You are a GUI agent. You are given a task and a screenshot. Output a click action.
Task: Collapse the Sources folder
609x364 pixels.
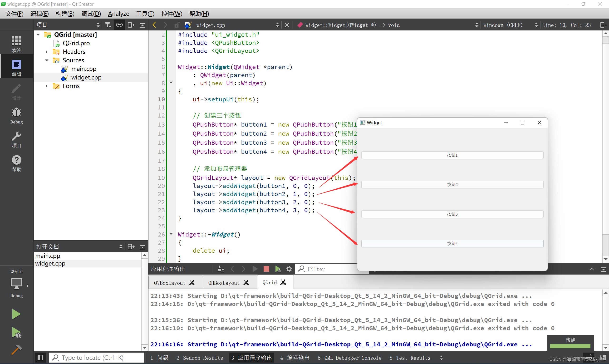pyautogui.click(x=47, y=60)
